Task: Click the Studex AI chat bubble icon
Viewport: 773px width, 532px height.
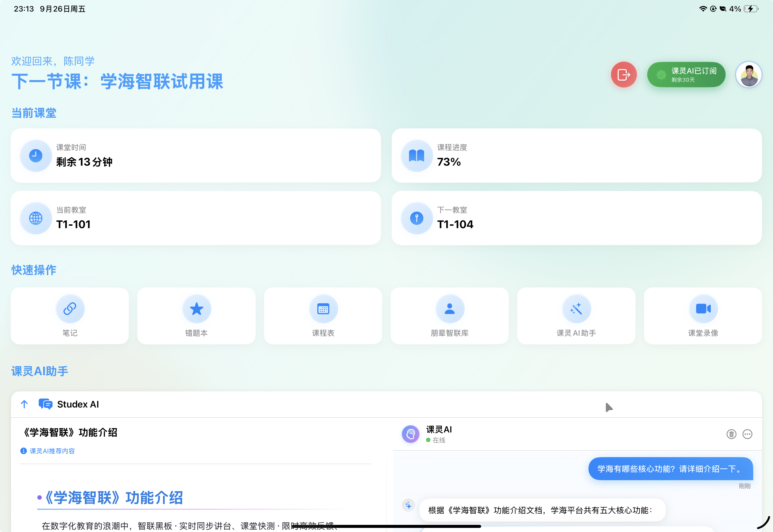Action: pos(45,404)
